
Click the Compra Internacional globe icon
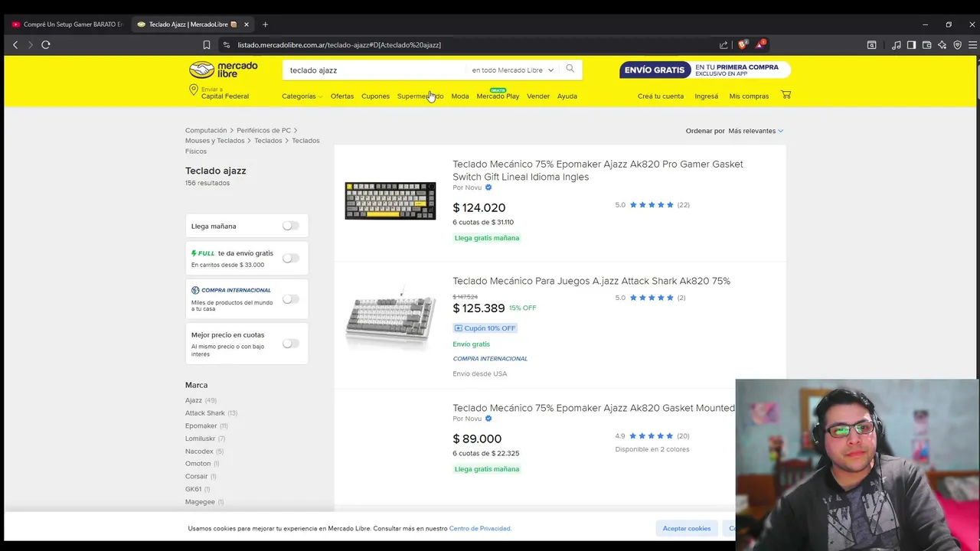pos(195,290)
